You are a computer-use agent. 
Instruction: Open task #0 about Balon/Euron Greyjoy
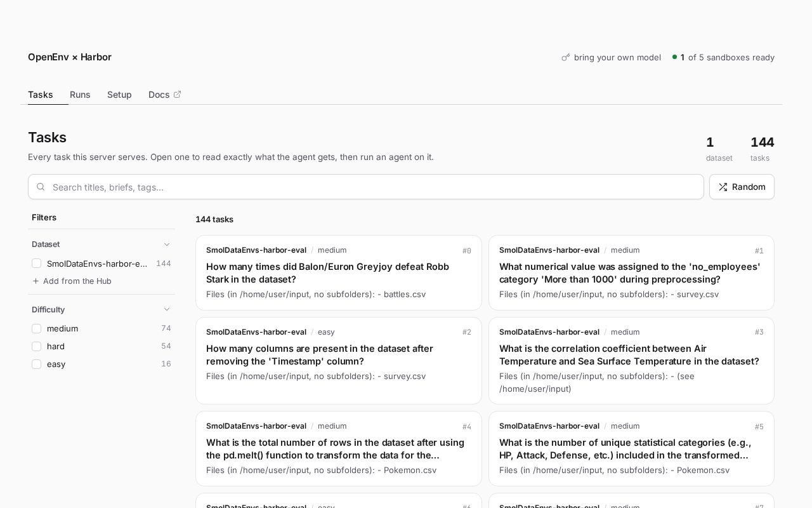tap(339, 273)
